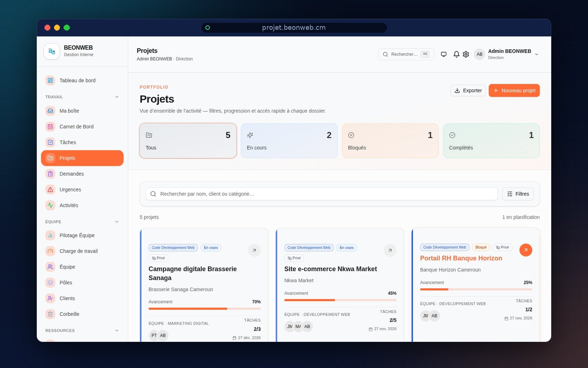Click the 70% progress bar on Brasserie Sanaga

click(205, 308)
